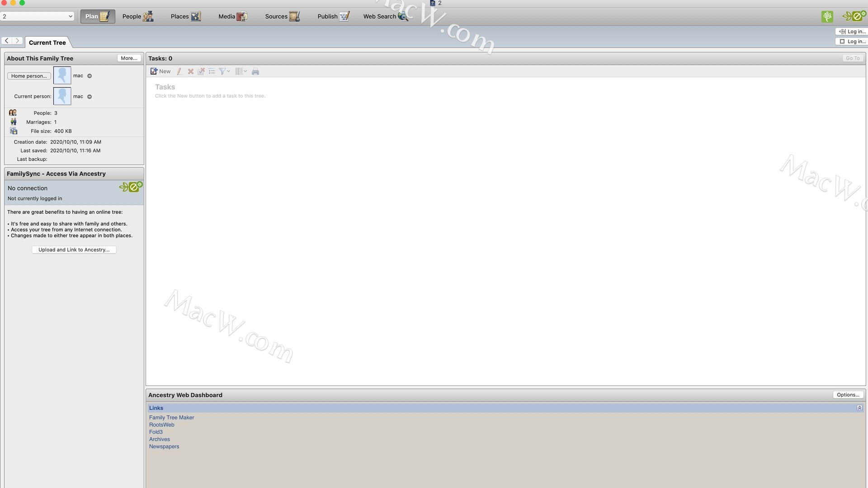The height and width of the screenshot is (488, 868).
Task: Click the red X delete task icon
Action: coord(191,71)
